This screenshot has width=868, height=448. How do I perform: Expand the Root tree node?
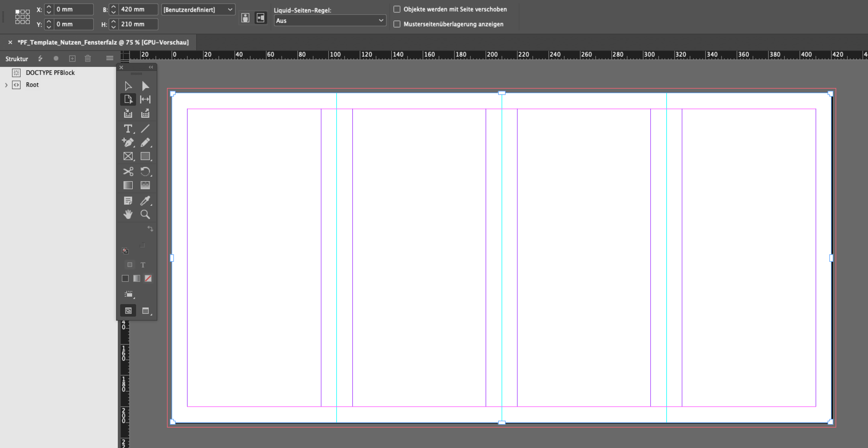[6, 85]
